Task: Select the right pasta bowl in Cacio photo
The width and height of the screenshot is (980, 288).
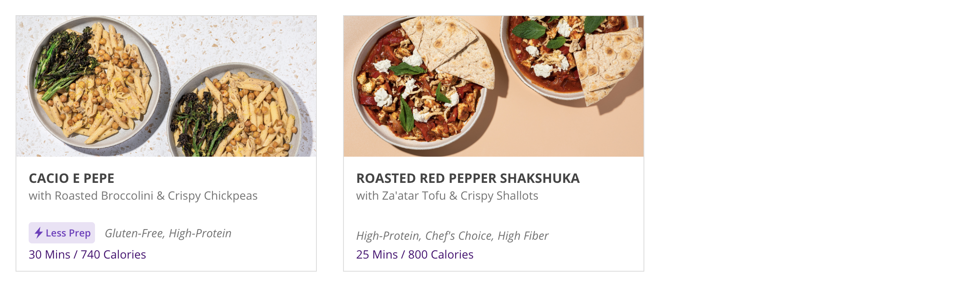Action: pos(235,110)
